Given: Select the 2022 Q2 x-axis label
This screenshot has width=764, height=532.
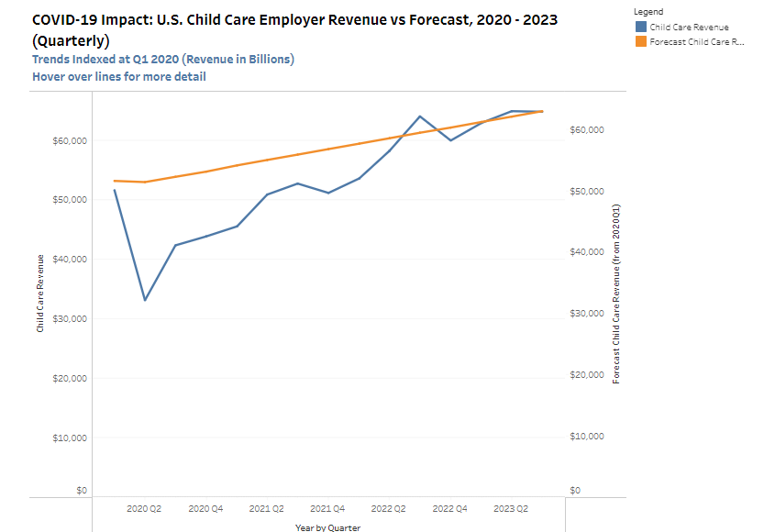Looking at the screenshot, I should click(389, 507).
